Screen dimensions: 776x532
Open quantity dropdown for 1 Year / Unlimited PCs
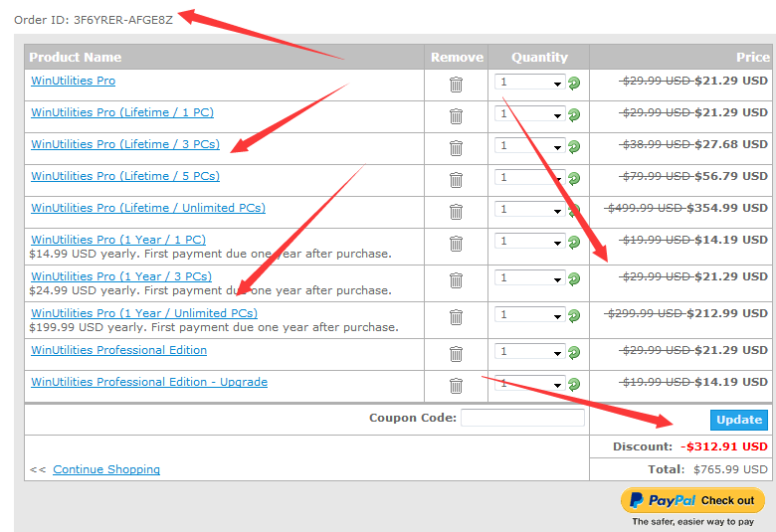coord(529,314)
